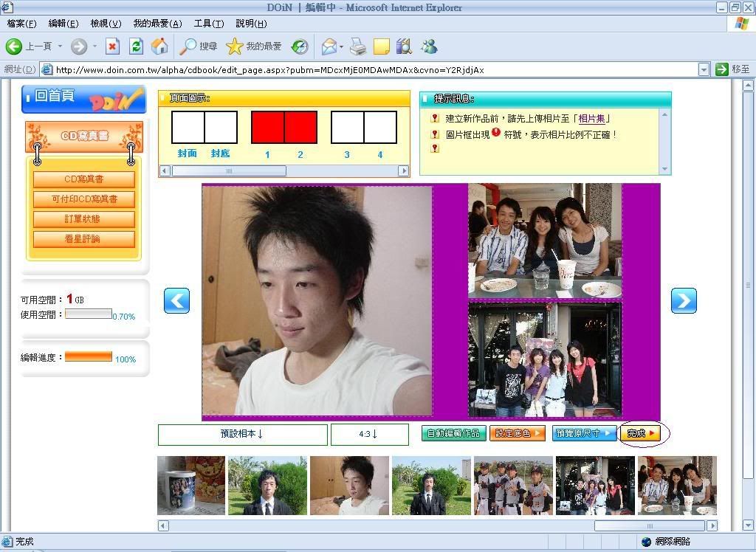
Task: Go to previous page with left arrow
Action: point(177,300)
